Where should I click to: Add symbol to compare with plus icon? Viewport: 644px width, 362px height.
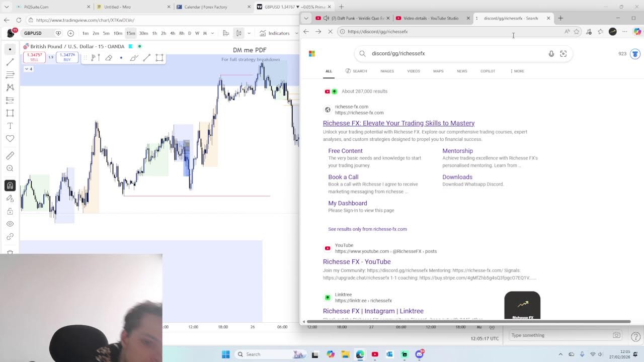coord(70,33)
